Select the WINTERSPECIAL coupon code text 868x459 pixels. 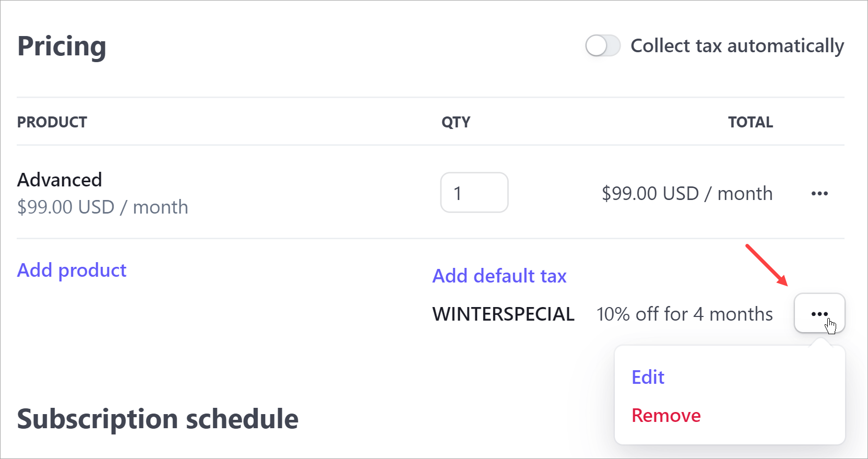(503, 314)
